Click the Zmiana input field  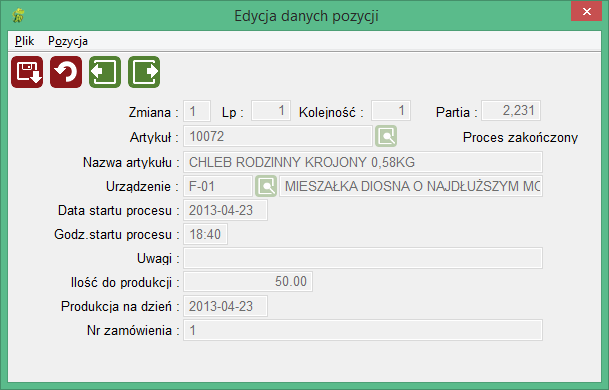point(197,111)
